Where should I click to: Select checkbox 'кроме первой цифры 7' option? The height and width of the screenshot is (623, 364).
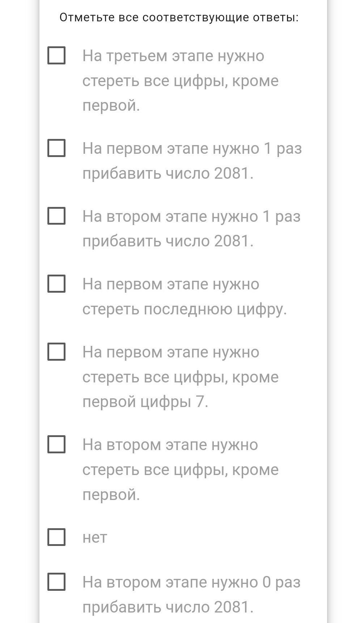pos(56,352)
